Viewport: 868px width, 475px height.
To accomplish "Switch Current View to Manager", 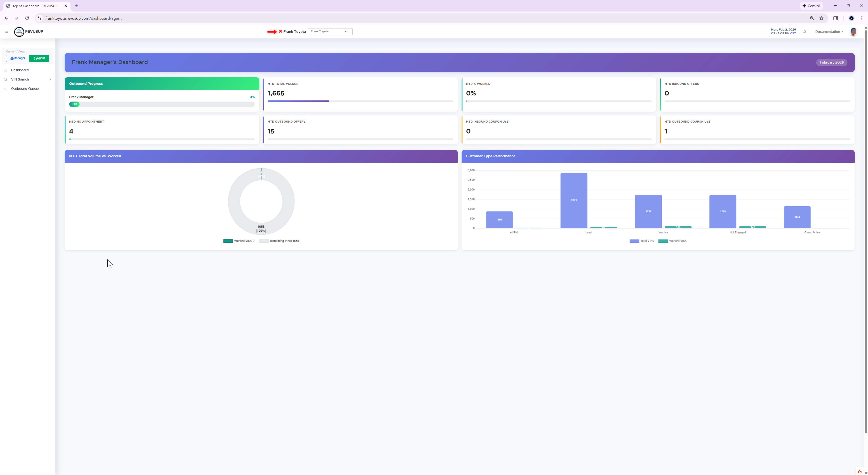I will [18, 58].
